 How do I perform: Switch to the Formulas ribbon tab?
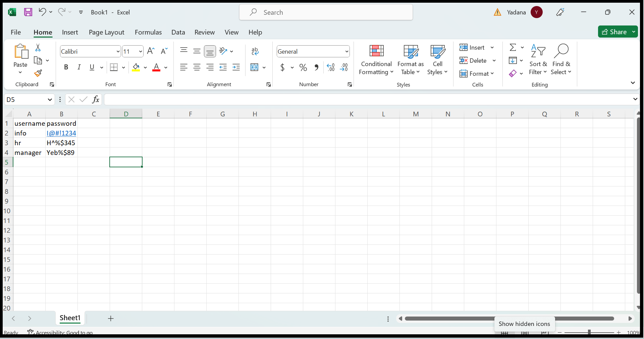pyautogui.click(x=148, y=32)
